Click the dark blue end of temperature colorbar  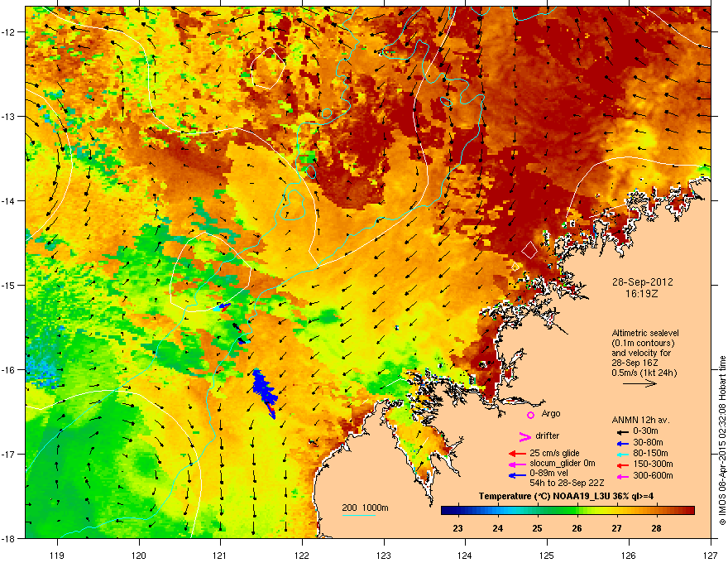click(448, 511)
